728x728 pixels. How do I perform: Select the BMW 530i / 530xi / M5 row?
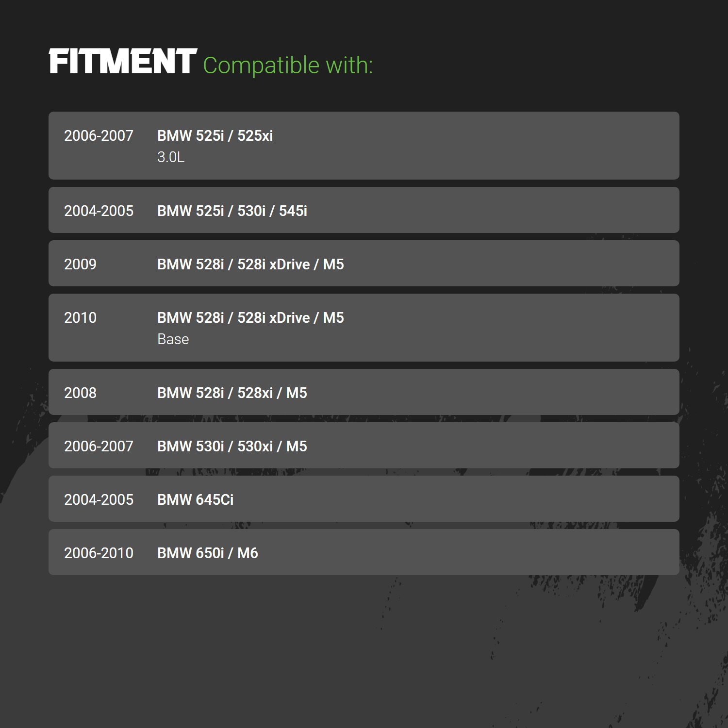(x=364, y=446)
